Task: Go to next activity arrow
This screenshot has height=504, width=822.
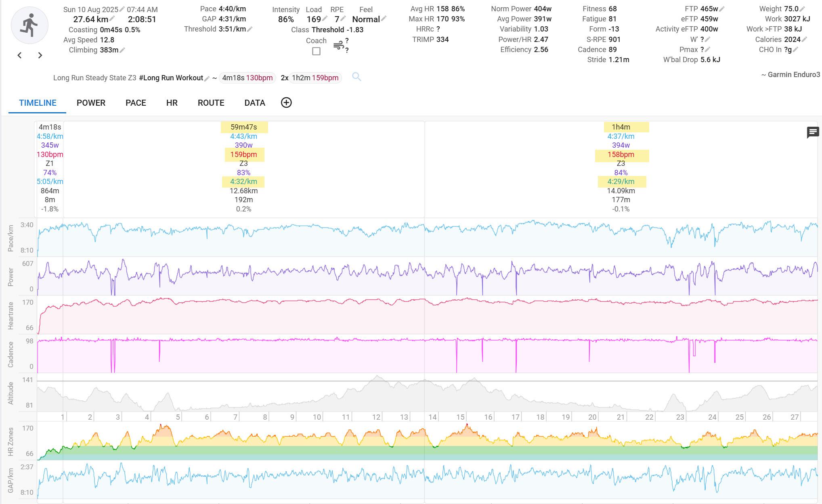Action: coord(40,55)
